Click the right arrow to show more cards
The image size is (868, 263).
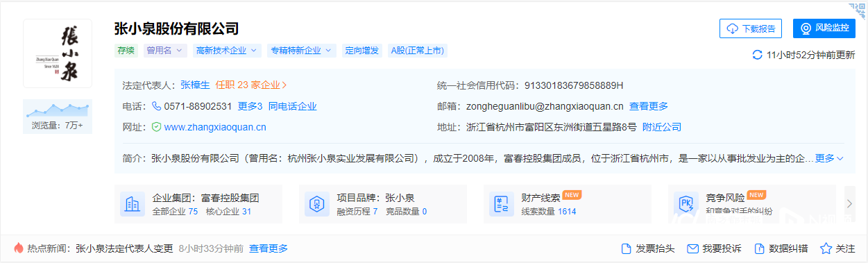click(849, 203)
